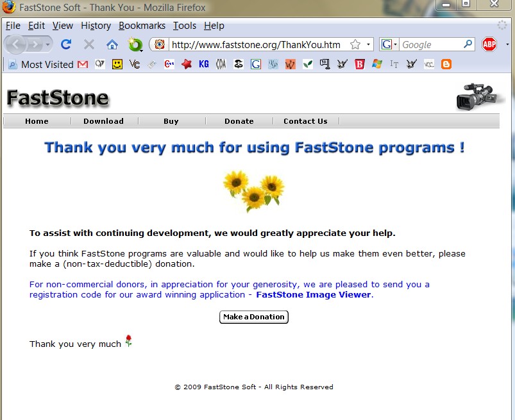Screen dimensions: 515x420
Task: Open the COA bookmark icon
Action: coord(221,64)
